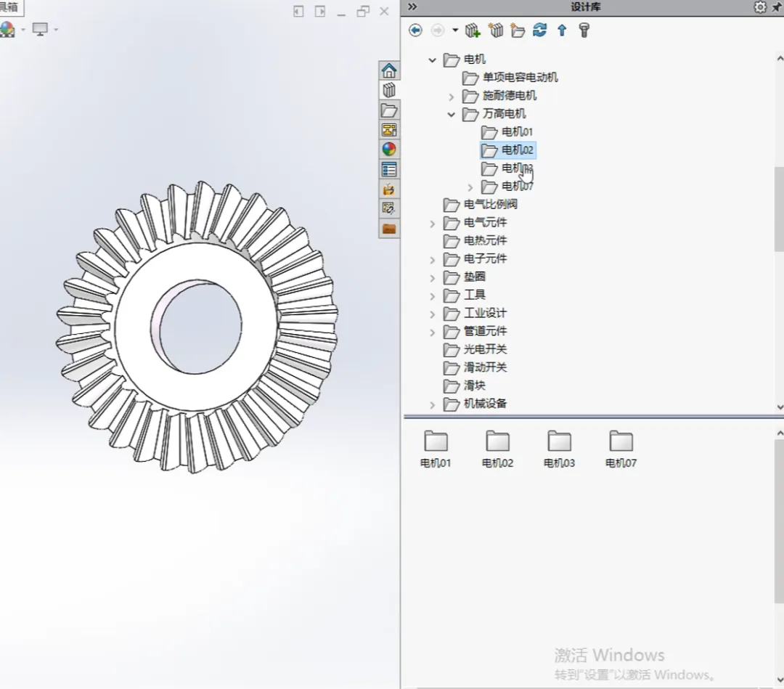Select 滑块 folder
Viewport: 784px width, 689px height.
click(465, 386)
